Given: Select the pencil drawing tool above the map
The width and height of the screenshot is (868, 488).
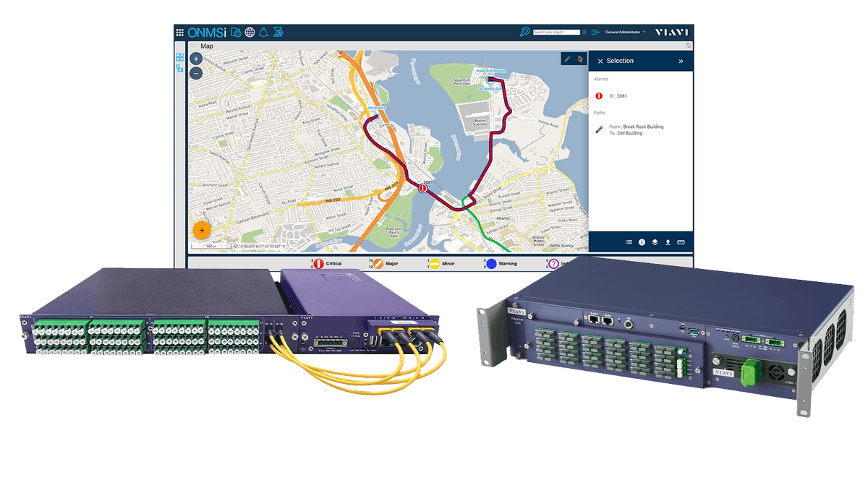Looking at the screenshot, I should coord(566,59).
